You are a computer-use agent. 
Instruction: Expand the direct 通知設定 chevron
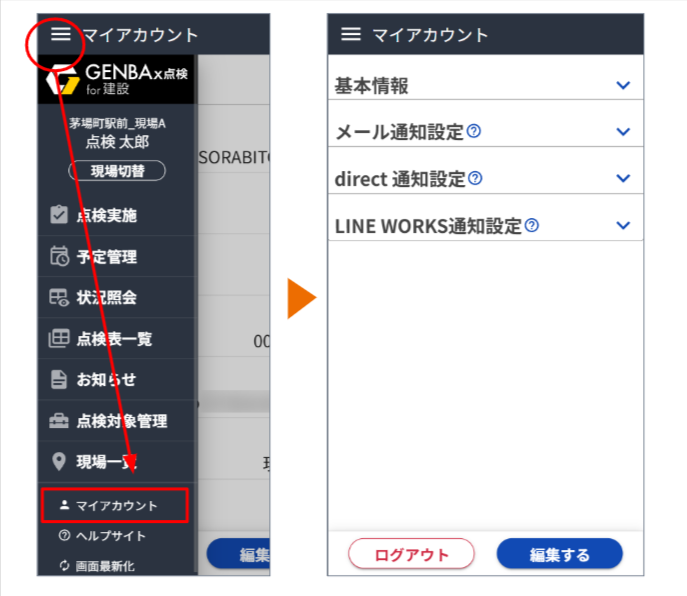623,178
